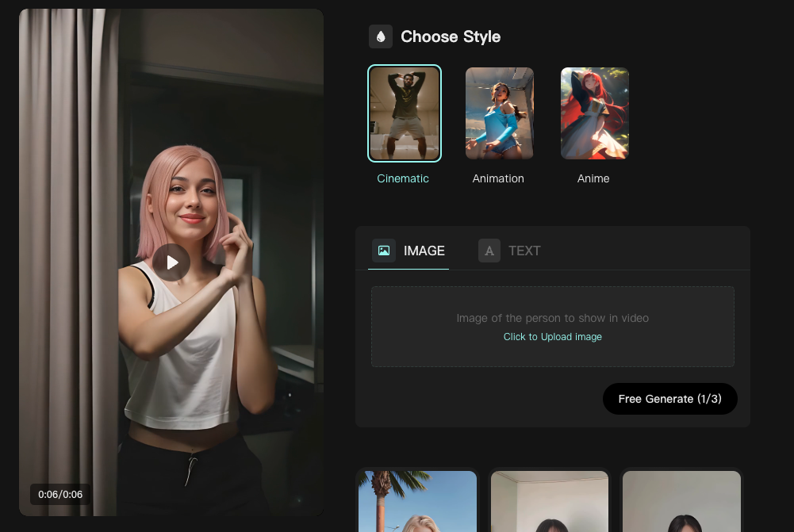Click 'Image of the person to show in video' text
The width and height of the screenshot is (794, 532).
point(552,319)
